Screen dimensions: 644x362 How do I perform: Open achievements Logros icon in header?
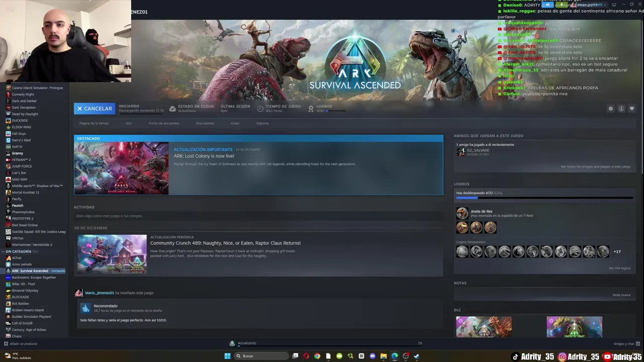click(x=311, y=109)
